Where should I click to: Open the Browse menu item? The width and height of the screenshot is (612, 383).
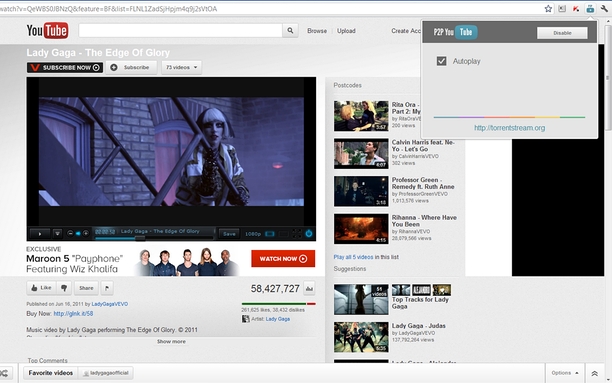coord(317,31)
